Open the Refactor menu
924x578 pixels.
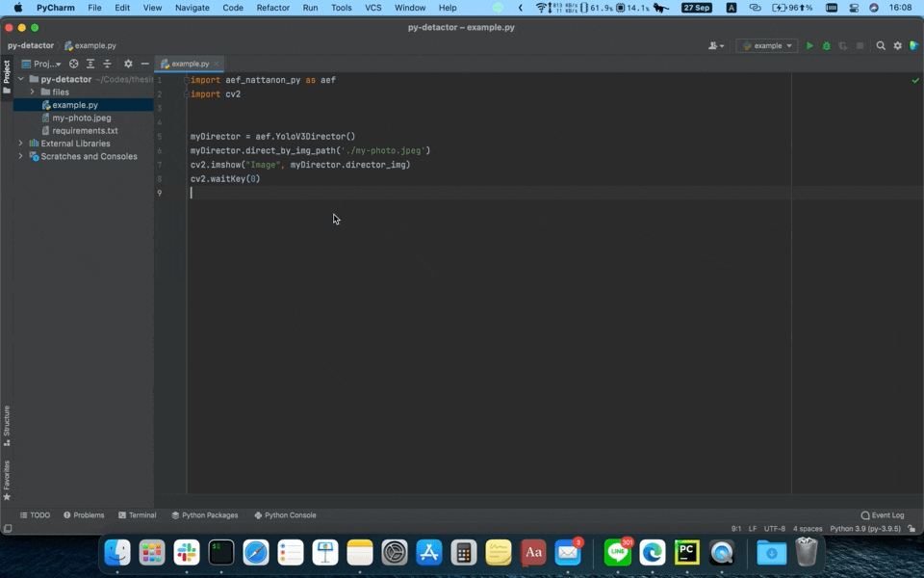272,8
